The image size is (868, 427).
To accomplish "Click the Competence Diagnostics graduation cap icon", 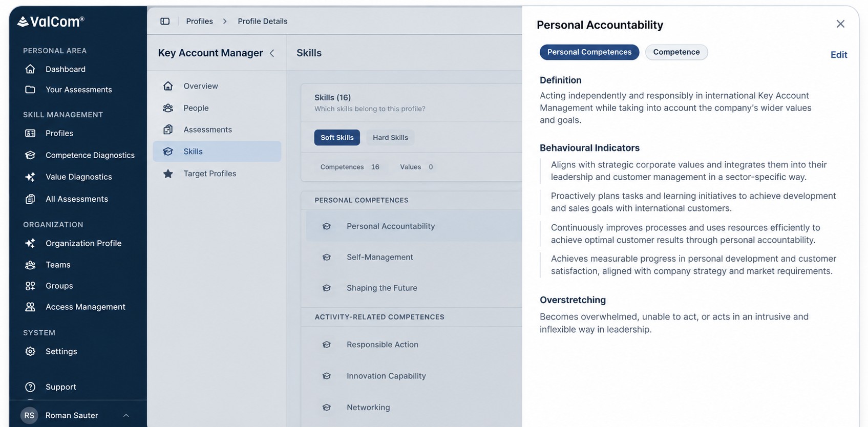I will coord(30,155).
